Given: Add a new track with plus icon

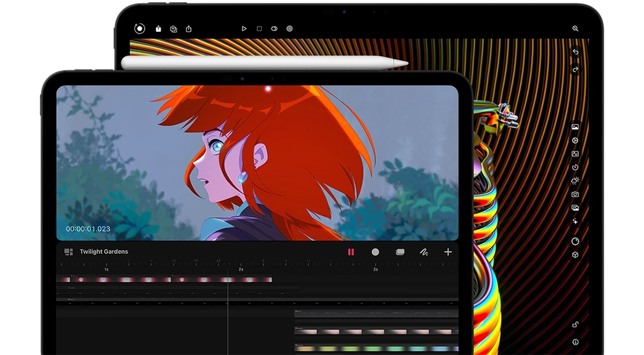Looking at the screenshot, I should [x=448, y=252].
